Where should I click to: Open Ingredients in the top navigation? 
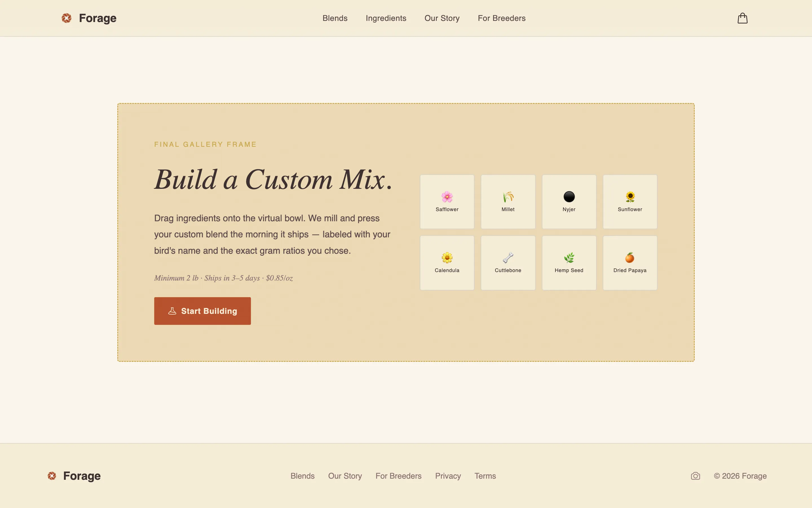coord(386,18)
